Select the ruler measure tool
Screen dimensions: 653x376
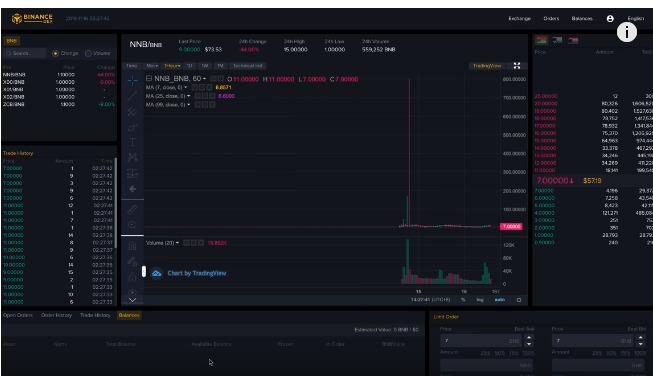pos(132,210)
